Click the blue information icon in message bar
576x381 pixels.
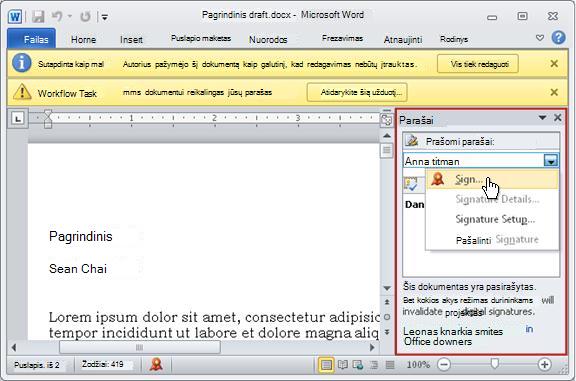click(x=22, y=63)
